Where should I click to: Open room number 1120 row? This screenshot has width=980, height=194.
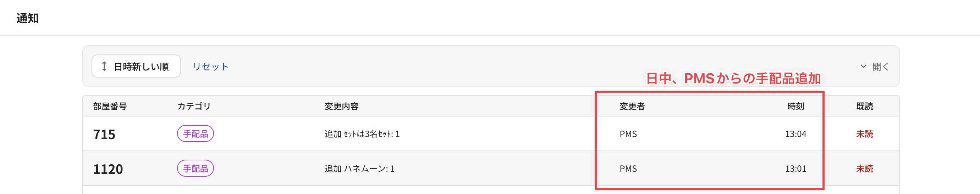[x=491, y=168]
